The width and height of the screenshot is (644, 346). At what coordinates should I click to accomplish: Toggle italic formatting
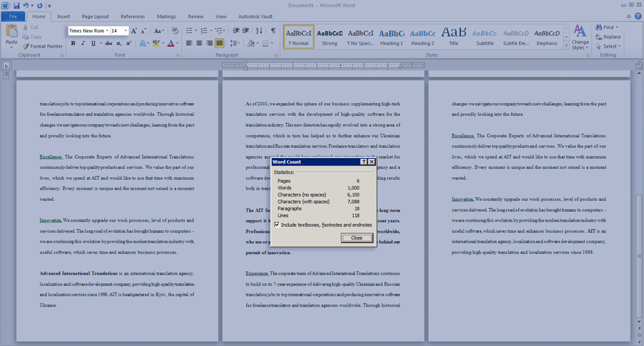click(x=83, y=43)
